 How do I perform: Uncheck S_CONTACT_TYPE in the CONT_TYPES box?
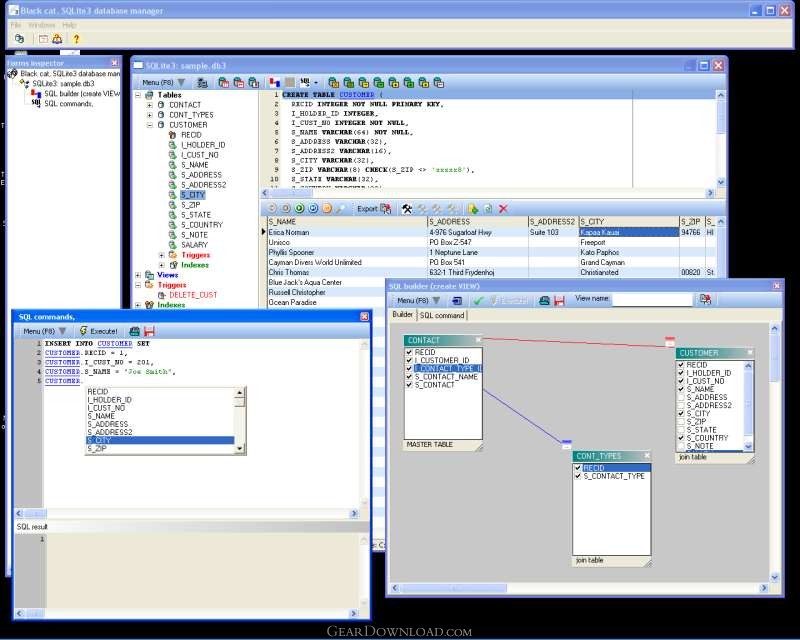(578, 476)
